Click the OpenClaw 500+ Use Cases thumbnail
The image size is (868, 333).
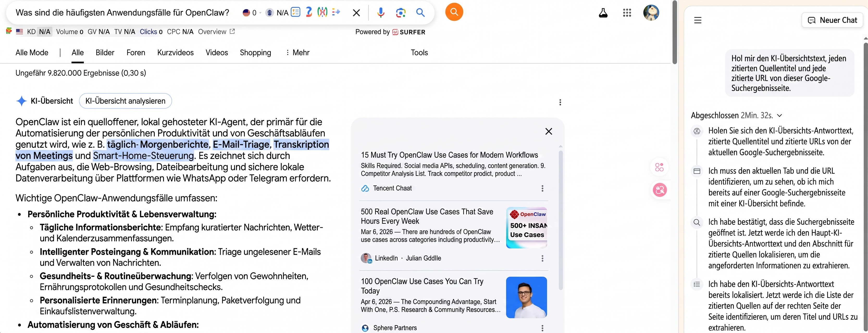click(526, 228)
